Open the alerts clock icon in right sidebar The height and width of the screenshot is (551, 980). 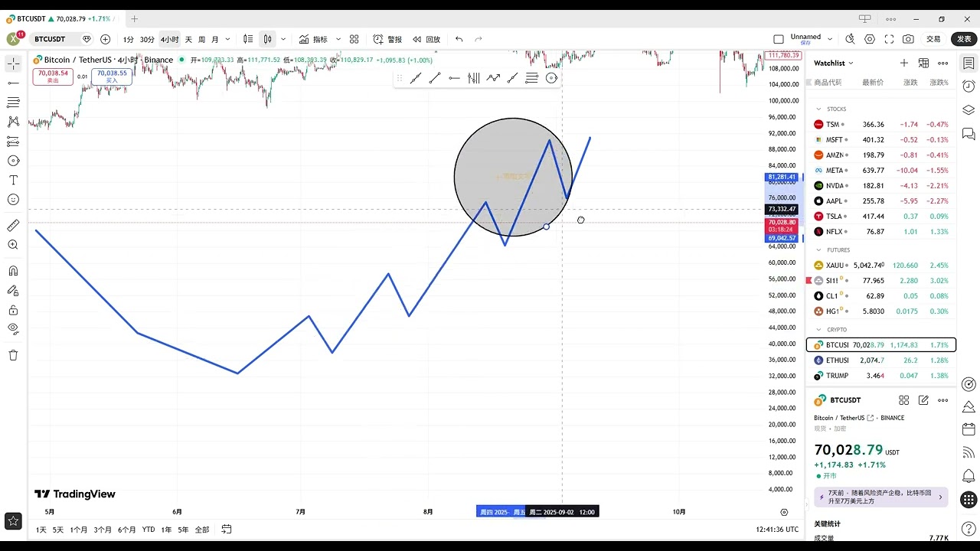[x=969, y=86]
